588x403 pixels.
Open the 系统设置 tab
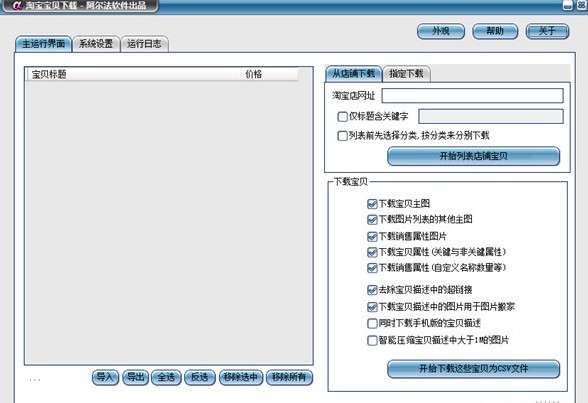pos(96,44)
